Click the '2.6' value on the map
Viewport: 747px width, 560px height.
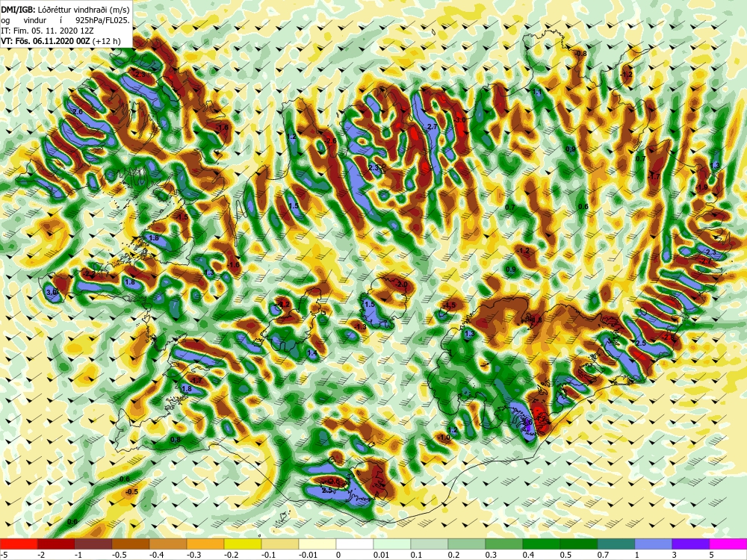click(78, 111)
